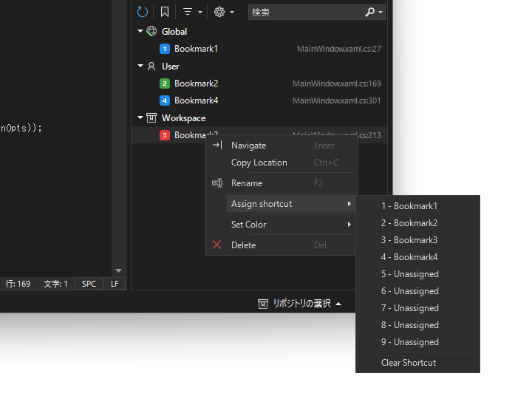Assign shortcut 7 - Unassigned
The height and width of the screenshot is (399, 532).
417,308
